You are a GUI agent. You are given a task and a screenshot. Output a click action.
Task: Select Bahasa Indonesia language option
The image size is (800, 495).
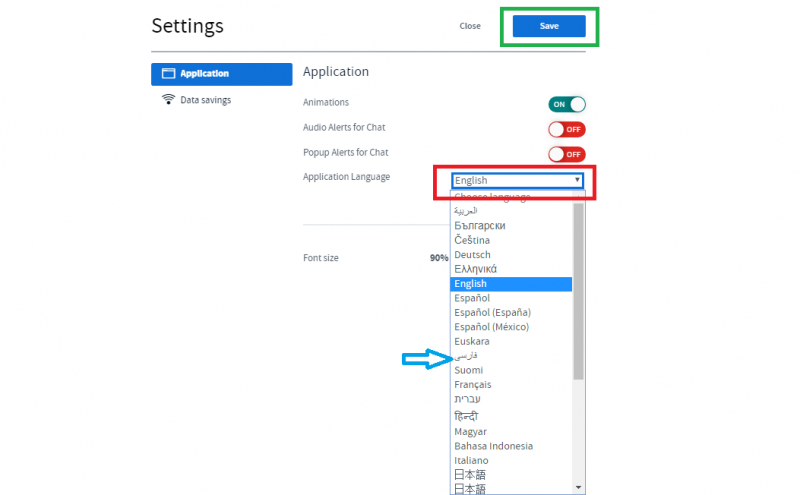click(493, 446)
